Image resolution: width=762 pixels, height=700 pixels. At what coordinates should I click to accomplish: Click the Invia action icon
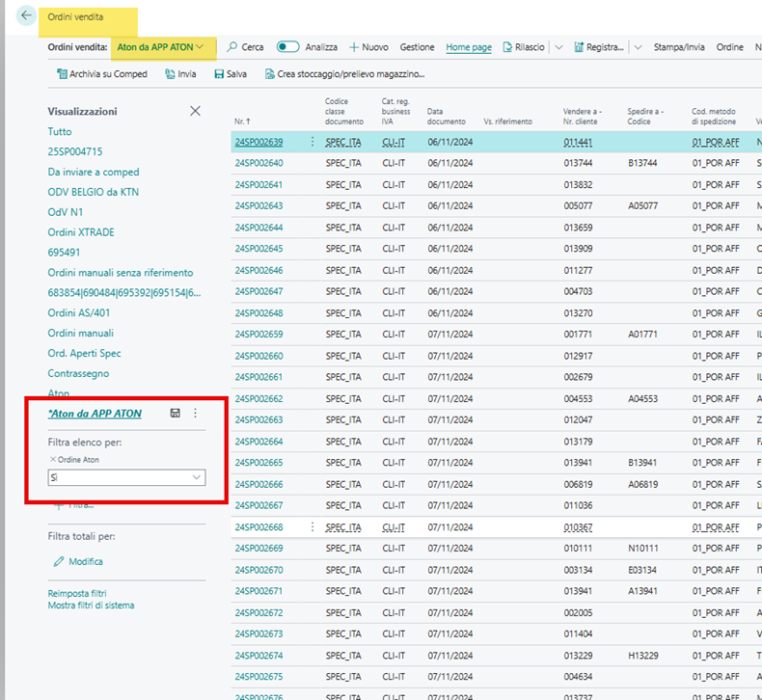(170, 74)
